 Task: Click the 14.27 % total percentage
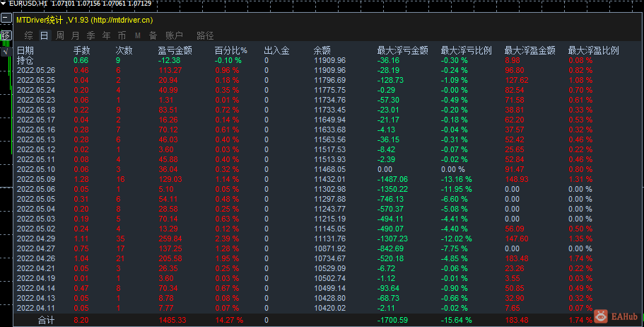[x=229, y=320]
